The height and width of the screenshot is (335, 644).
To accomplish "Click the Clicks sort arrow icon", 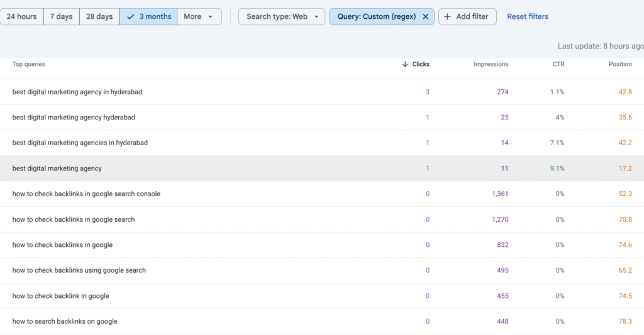I will click(405, 64).
